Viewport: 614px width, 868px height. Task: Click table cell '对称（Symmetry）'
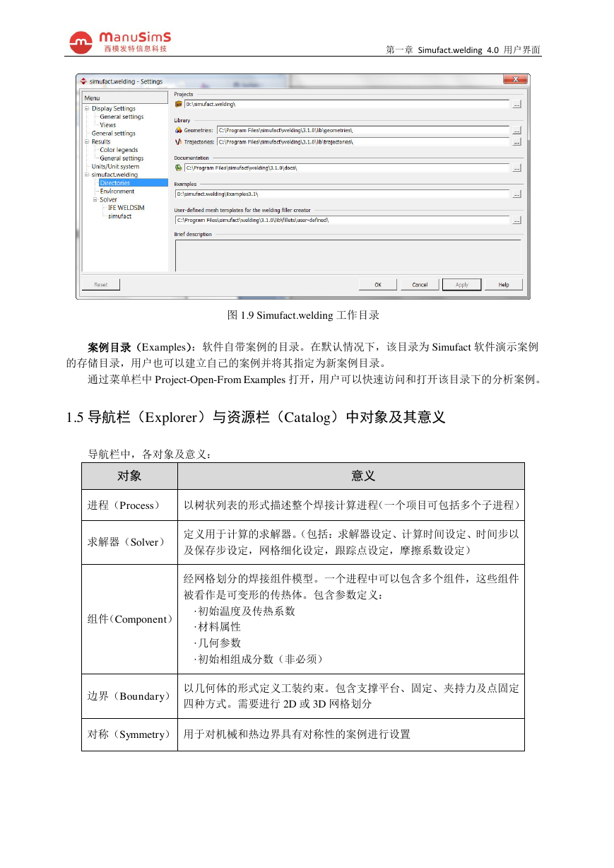pos(129,734)
